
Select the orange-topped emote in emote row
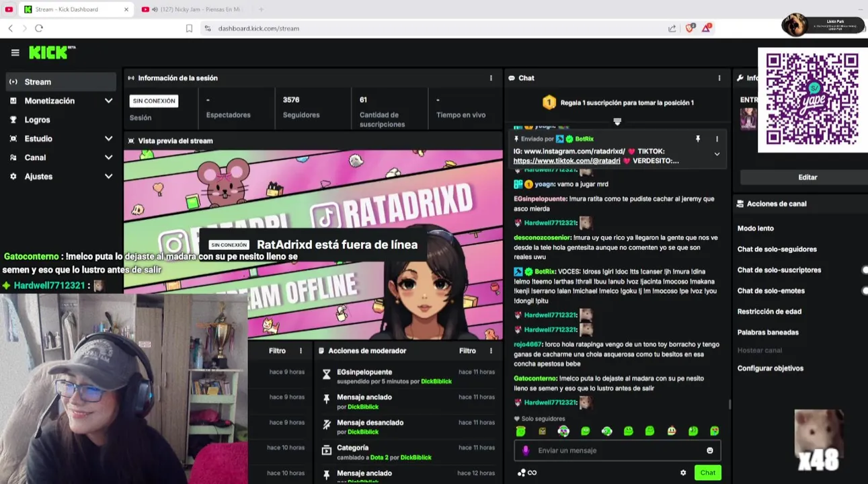tap(671, 431)
